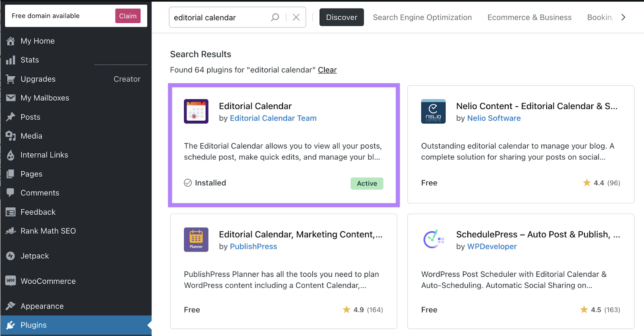Open the Nelio Content plugin logo
Viewport: 644px width, 336px height.
(433, 111)
